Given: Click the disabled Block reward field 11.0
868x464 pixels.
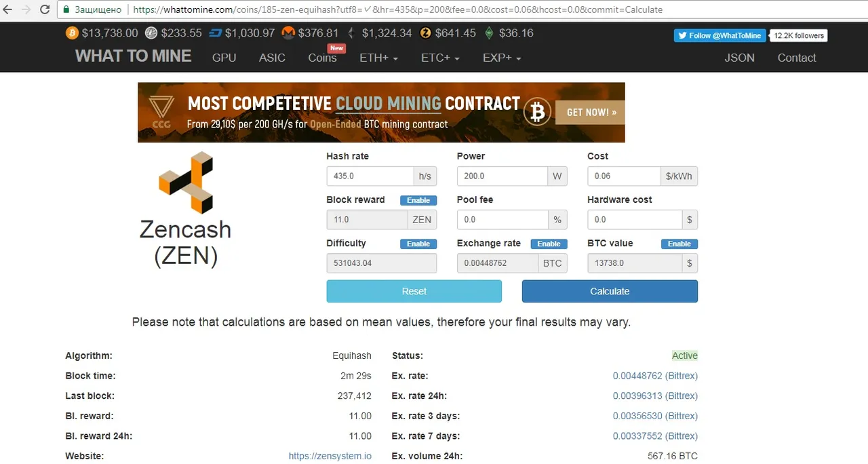Looking at the screenshot, I should [367, 219].
